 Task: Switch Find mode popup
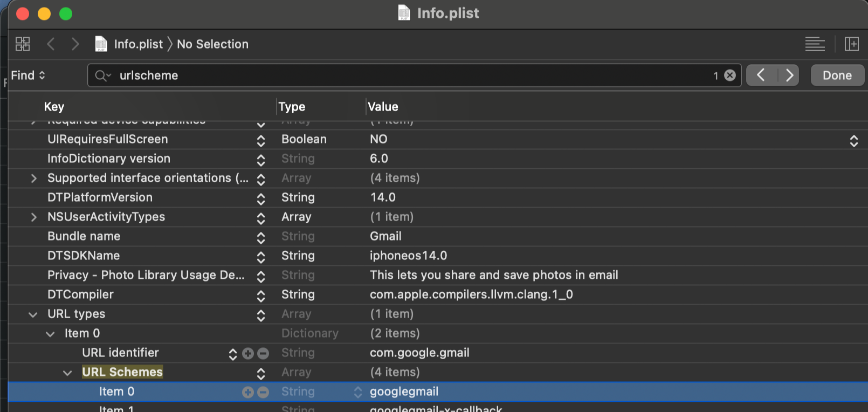coord(28,75)
